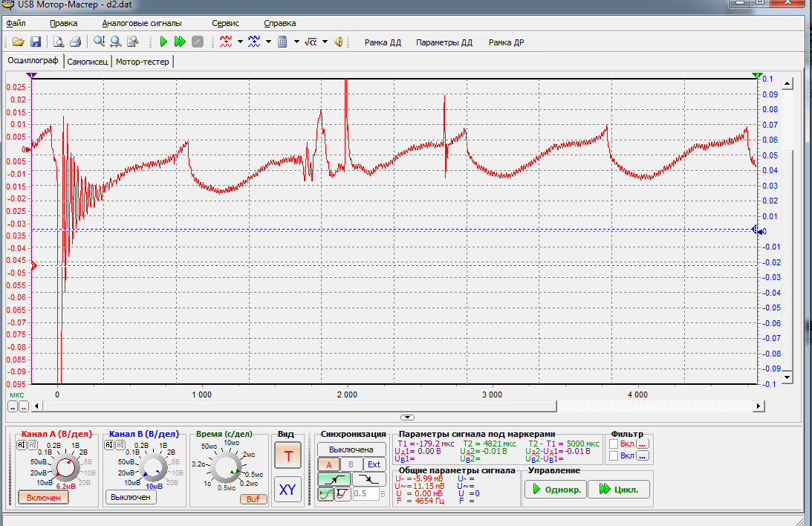Open the Аналоговые сигналы menu
Image resolution: width=812 pixels, height=526 pixels.
click(x=142, y=23)
